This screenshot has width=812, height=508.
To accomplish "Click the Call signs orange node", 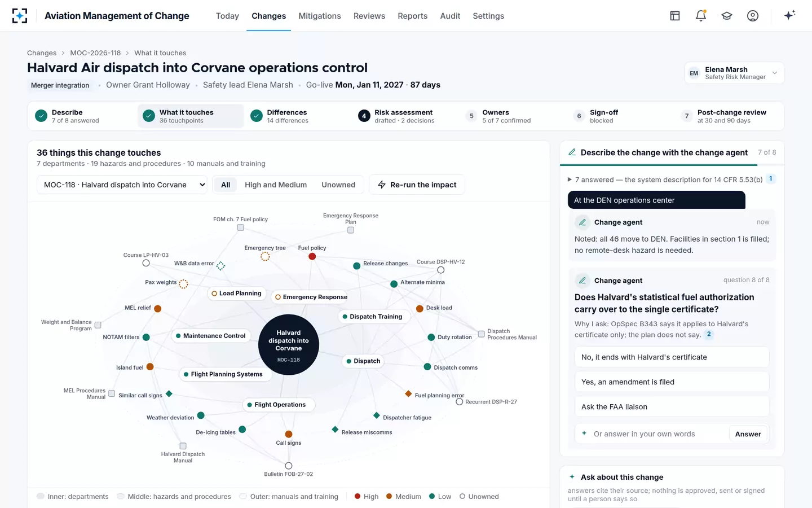I will [x=289, y=434].
